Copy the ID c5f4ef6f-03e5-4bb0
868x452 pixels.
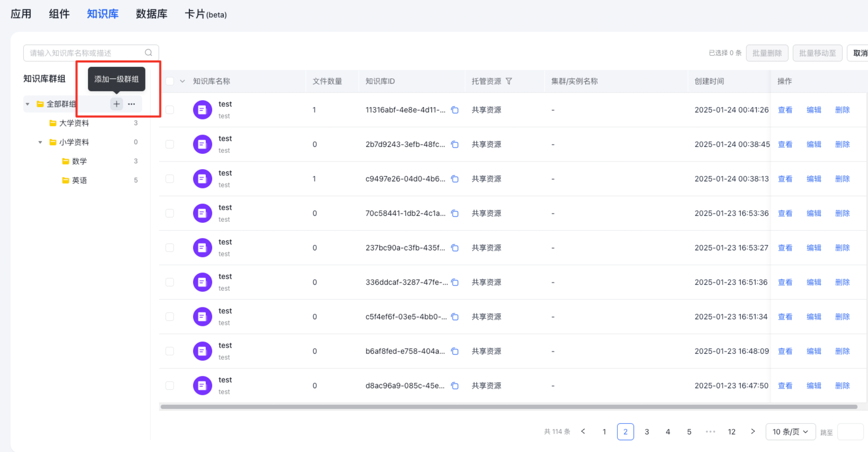pos(454,317)
